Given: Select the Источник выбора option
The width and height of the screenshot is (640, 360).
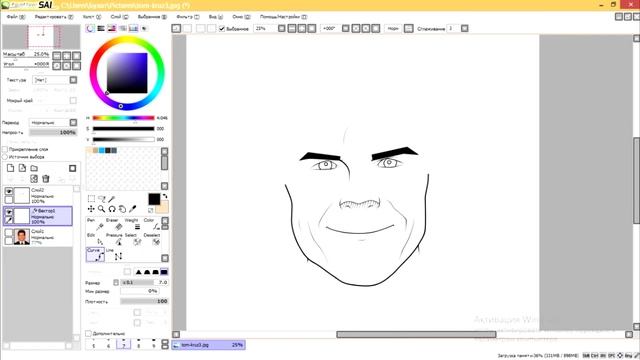Looking at the screenshot, I should click(5, 157).
